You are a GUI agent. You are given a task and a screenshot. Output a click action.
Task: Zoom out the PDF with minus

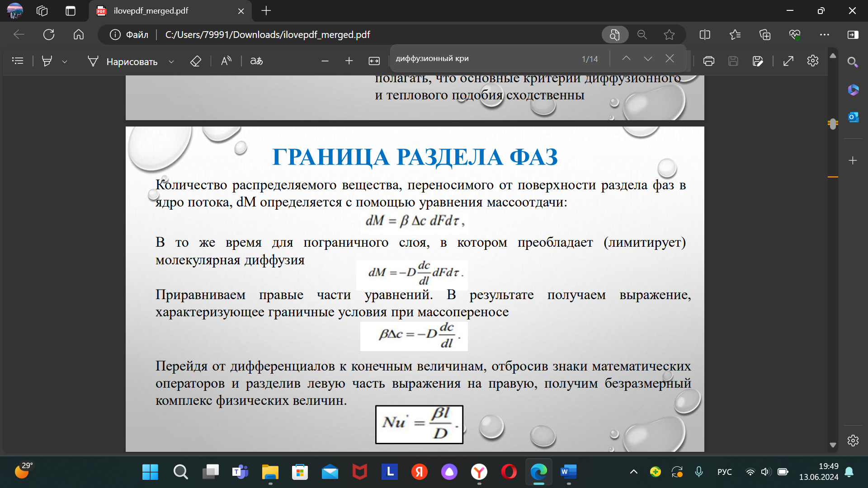click(x=325, y=61)
